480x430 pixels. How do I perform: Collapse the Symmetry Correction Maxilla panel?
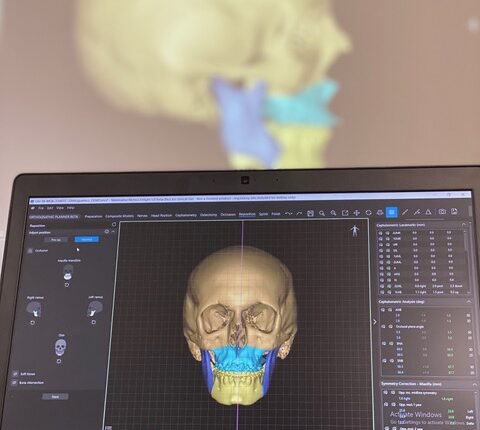(474, 384)
